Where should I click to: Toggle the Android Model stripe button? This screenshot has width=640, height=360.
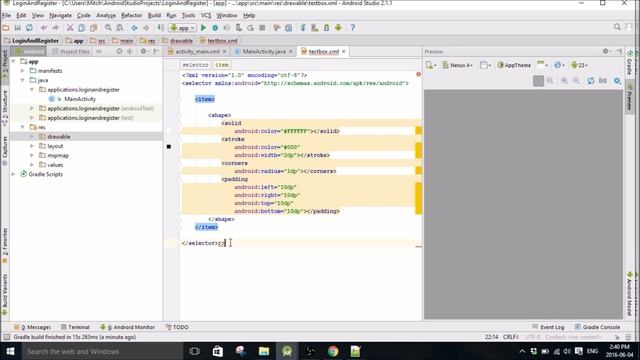pyautogui.click(x=630, y=294)
